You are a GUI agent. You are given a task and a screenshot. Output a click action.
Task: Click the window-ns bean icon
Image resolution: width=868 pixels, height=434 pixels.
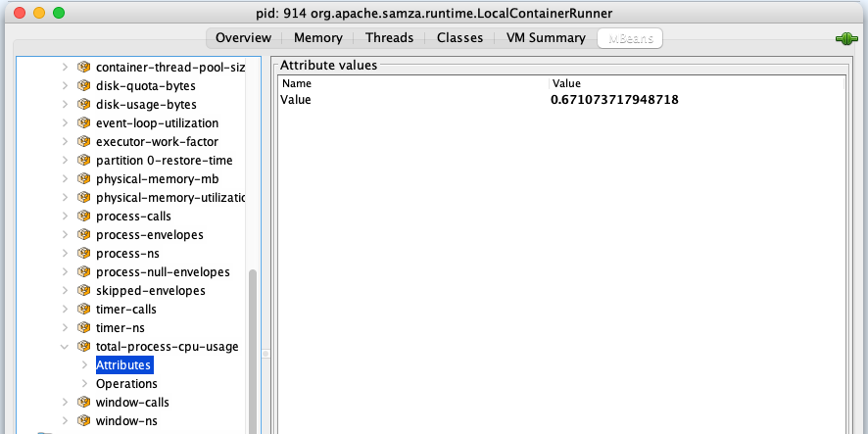tap(83, 420)
